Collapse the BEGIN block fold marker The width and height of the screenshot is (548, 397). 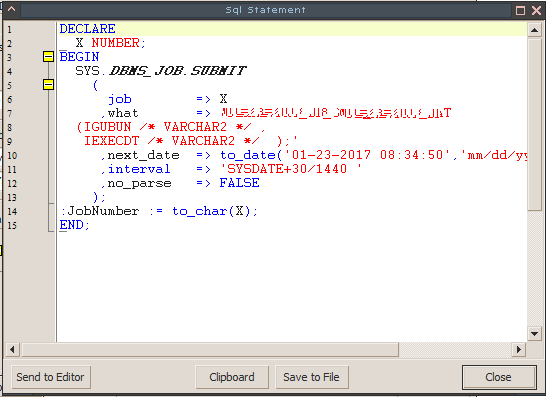(48, 57)
